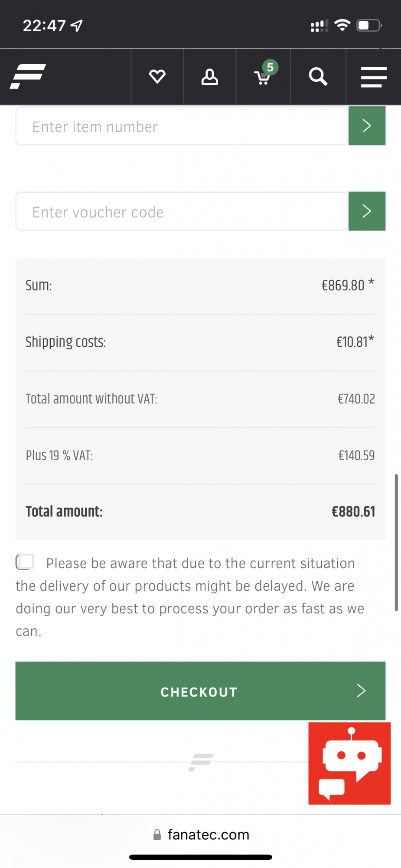Viewport: 401px width, 868px height.
Task: Tap the Shipping costs €10.81 row
Action: (x=200, y=342)
